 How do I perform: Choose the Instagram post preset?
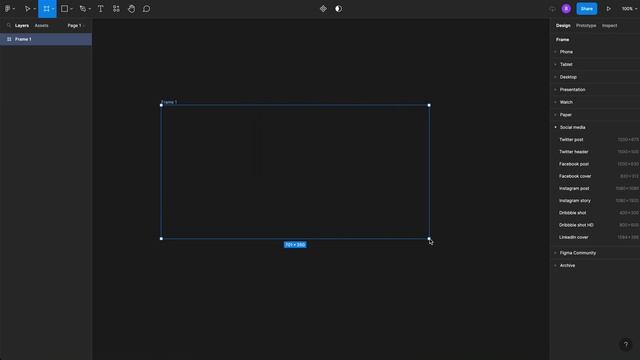tap(595, 189)
